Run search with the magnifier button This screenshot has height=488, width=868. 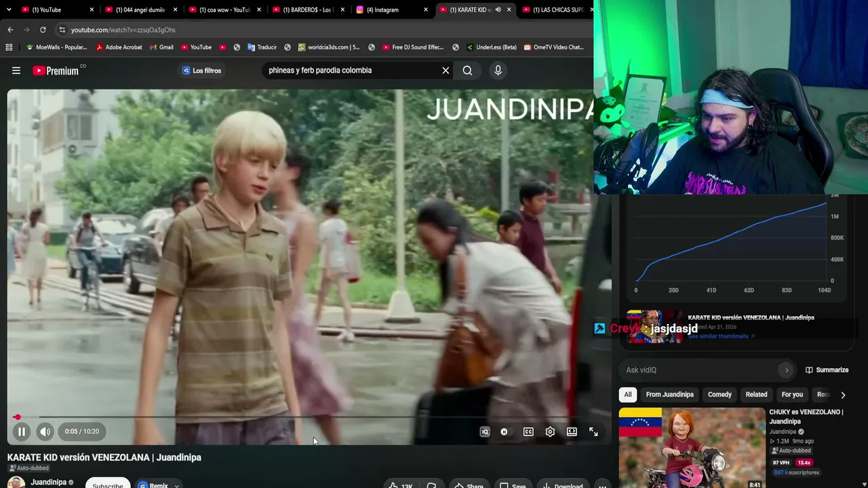pos(467,70)
